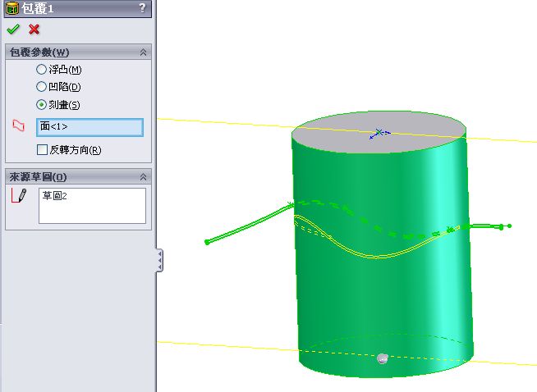Cancel the wrap with the red X

pyautogui.click(x=34, y=30)
